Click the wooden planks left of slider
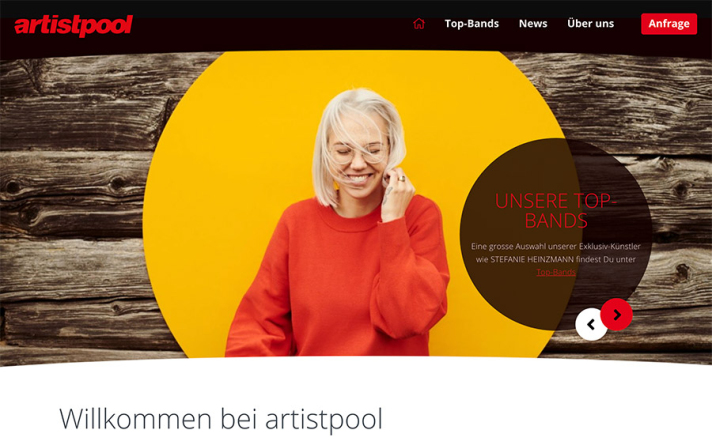The width and height of the screenshot is (712, 445). pyautogui.click(x=73, y=204)
